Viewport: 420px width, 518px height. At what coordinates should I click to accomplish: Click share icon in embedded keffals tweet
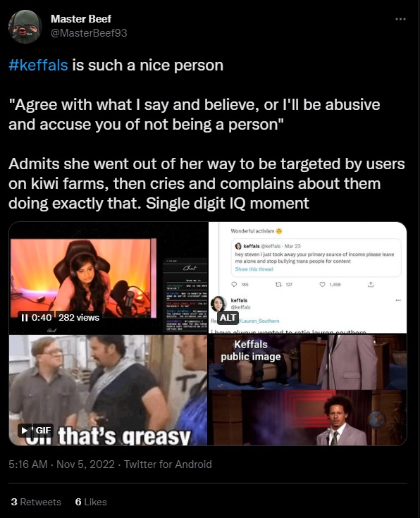coord(371,284)
